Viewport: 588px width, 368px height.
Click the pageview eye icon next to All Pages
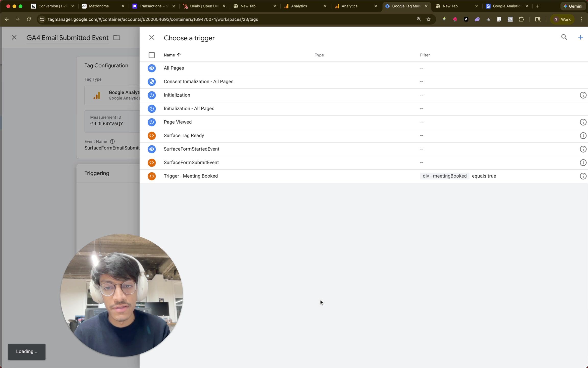[152, 68]
